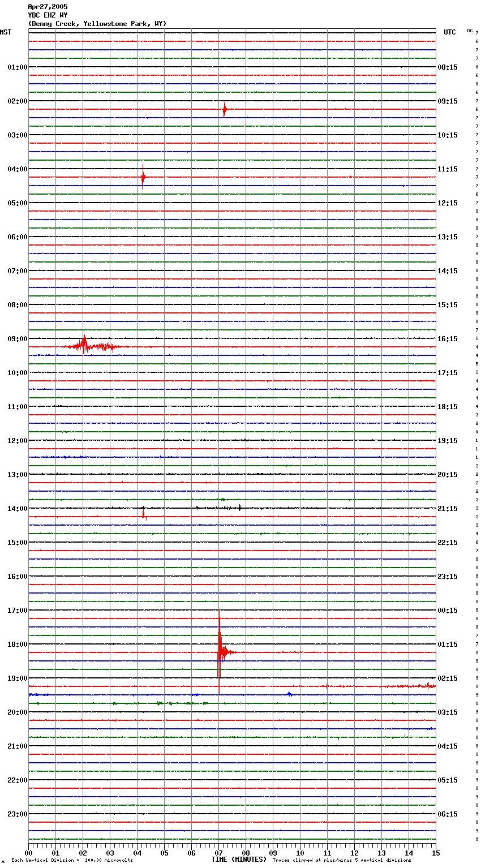Select the 01:00 MST time label
481x868 pixels.
(18, 67)
